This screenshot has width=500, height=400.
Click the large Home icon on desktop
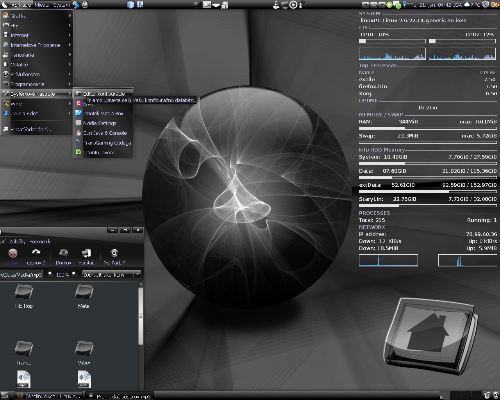pyautogui.click(x=431, y=335)
